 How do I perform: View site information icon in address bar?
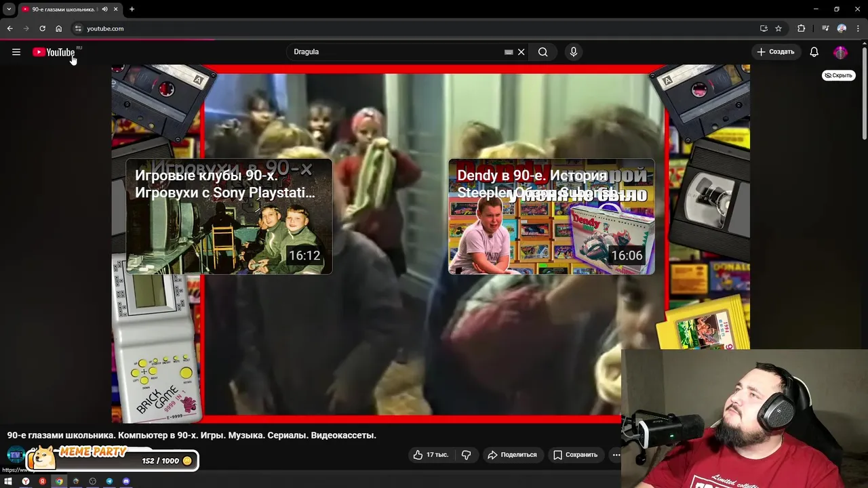78,28
